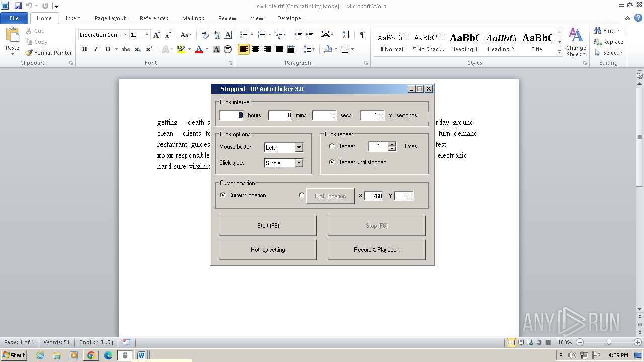Click Shrink Font icon
Image resolution: width=644 pixels, height=362 pixels.
[169, 35]
